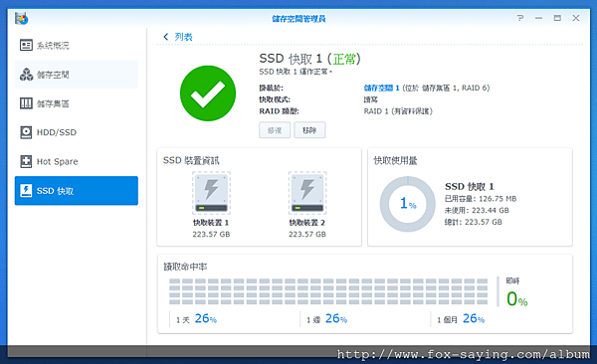Open the 系統概況 overview icon in sidebar
Image resolution: width=597 pixels, height=364 pixels.
[26, 46]
